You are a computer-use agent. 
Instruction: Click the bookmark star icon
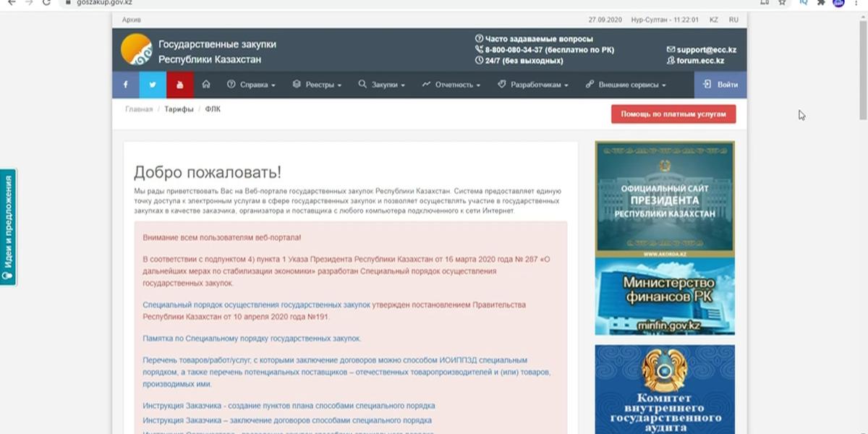[x=782, y=3]
